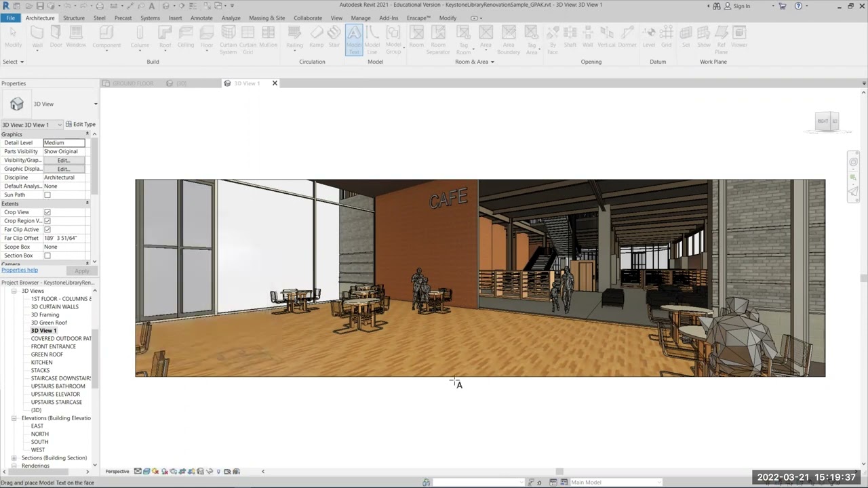
Task: Click Edit for Graphic Display Options
Action: pyautogui.click(x=64, y=169)
